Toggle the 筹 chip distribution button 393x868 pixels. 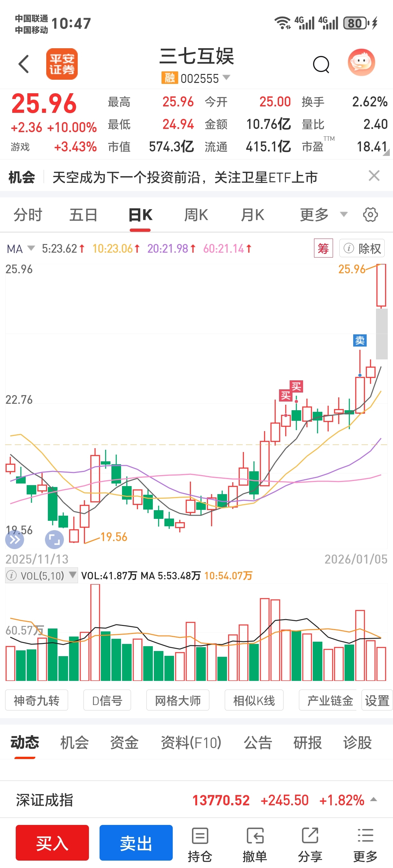pyautogui.click(x=323, y=248)
